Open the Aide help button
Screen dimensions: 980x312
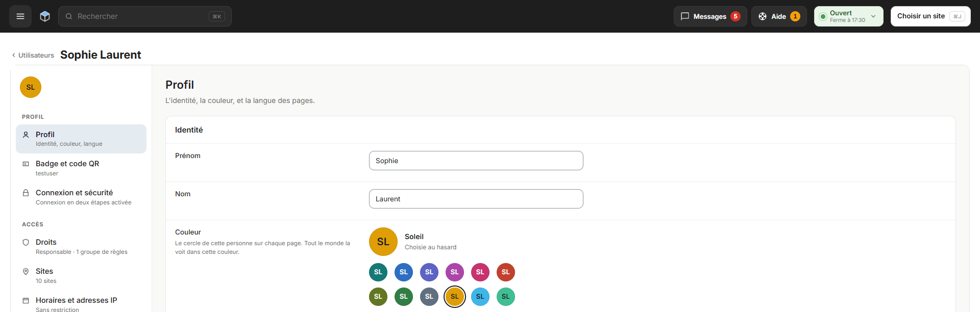[779, 16]
